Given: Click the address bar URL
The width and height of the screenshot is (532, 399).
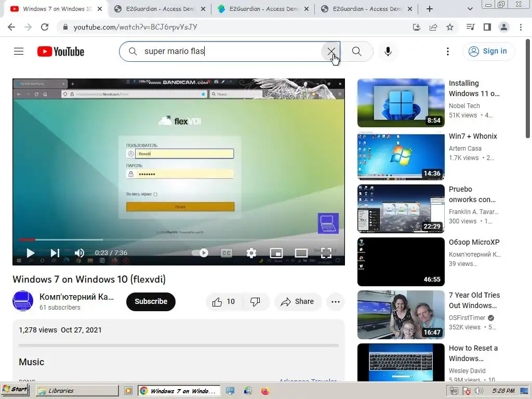Looking at the screenshot, I should 136,27.
